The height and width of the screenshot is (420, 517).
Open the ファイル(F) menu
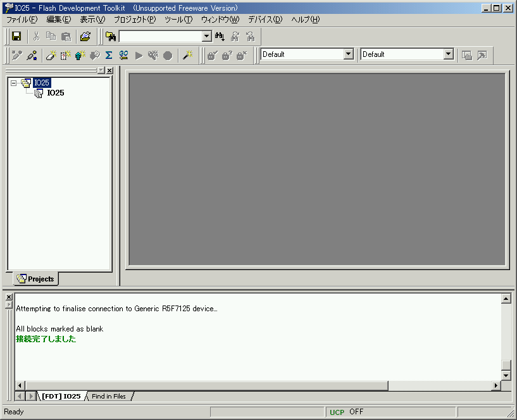click(x=22, y=20)
